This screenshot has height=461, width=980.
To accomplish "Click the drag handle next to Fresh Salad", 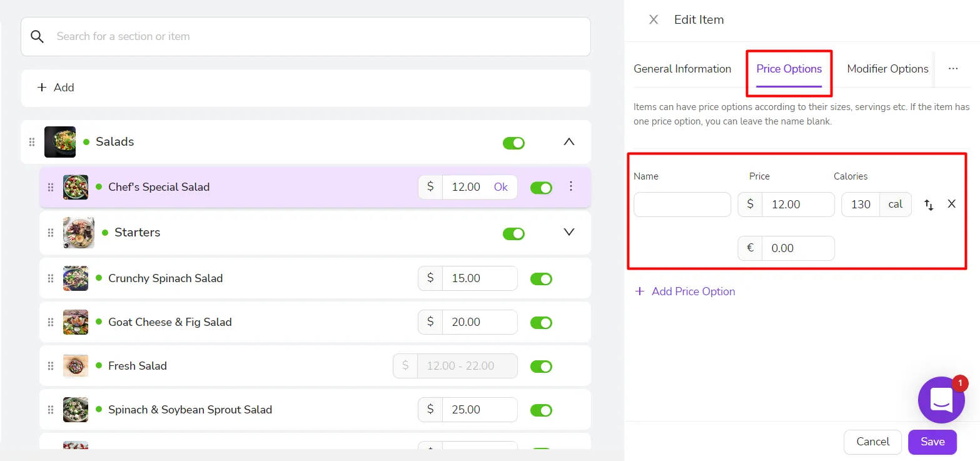I will tap(51, 366).
